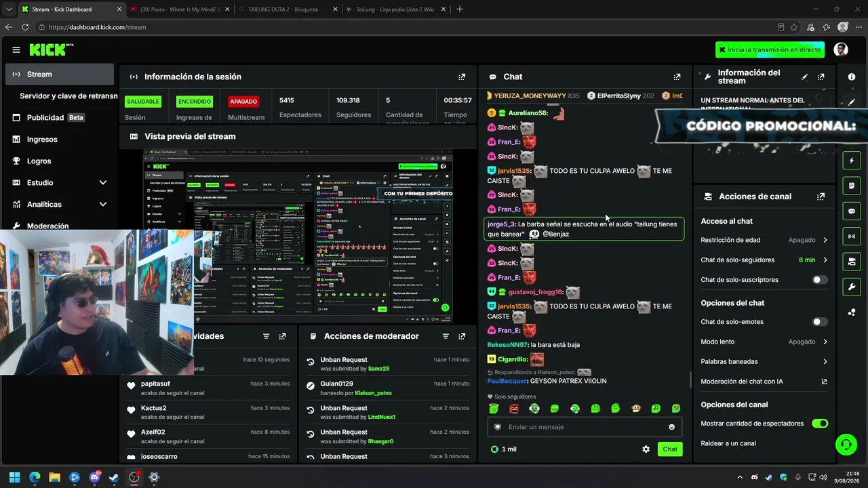Open Steam from the Windows taskbar
Viewport: 868px width, 488px height.
(114, 477)
